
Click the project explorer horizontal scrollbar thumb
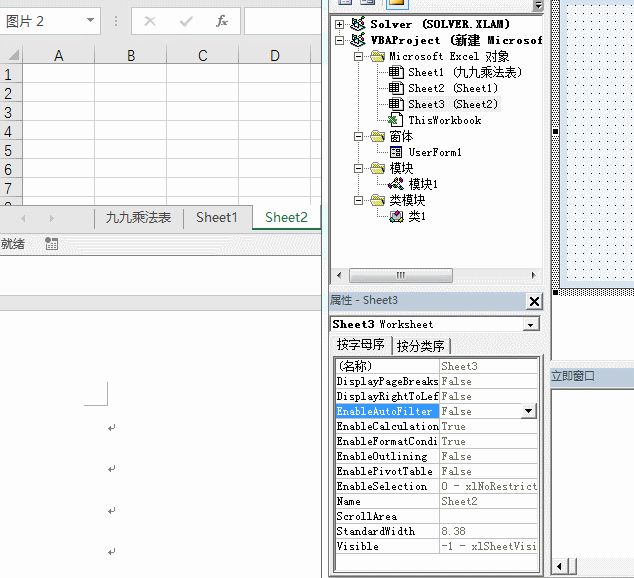400,275
